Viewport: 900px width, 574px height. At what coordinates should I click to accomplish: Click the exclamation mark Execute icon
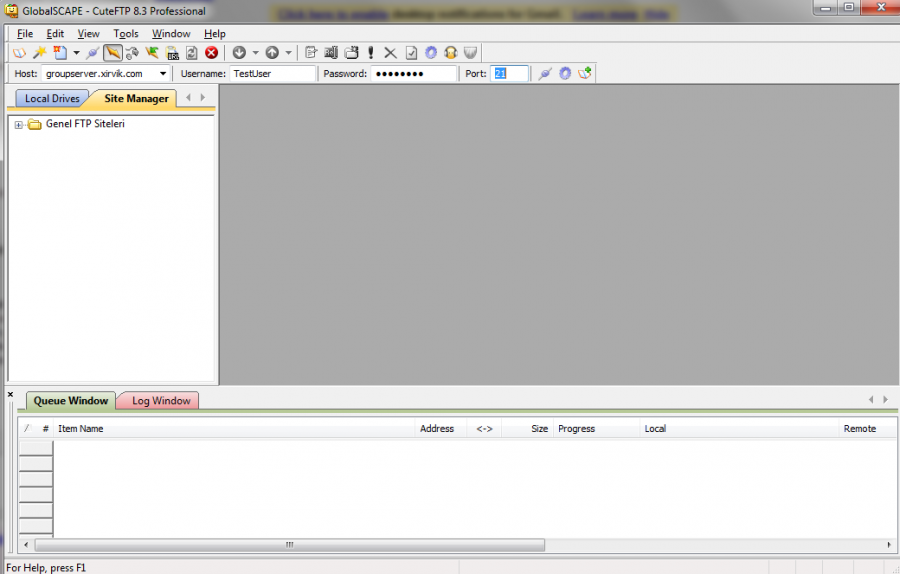click(371, 53)
